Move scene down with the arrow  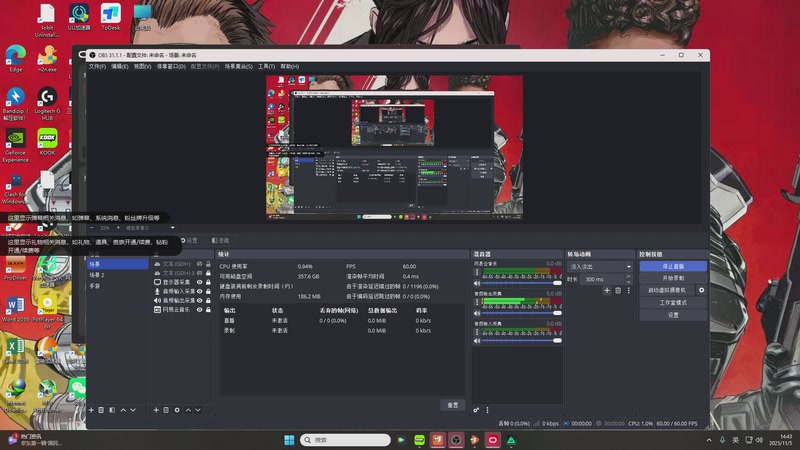coord(133,410)
